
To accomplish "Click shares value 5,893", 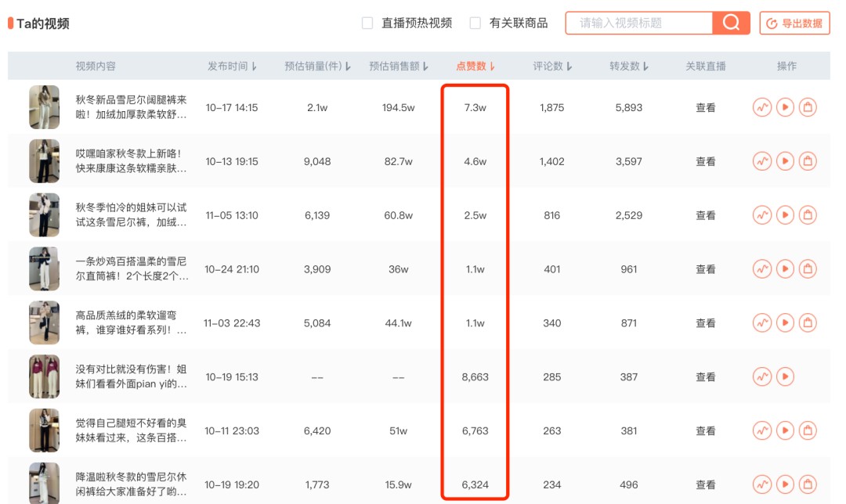I will click(628, 107).
